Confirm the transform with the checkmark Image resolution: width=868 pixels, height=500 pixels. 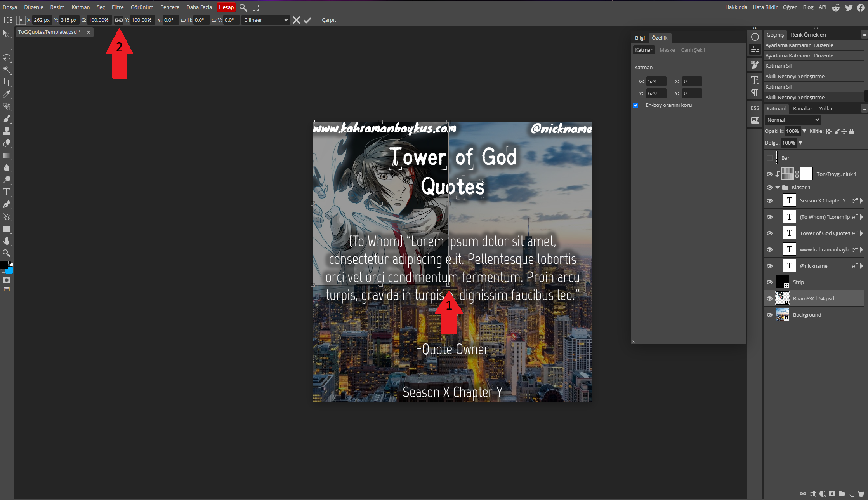pyautogui.click(x=307, y=20)
